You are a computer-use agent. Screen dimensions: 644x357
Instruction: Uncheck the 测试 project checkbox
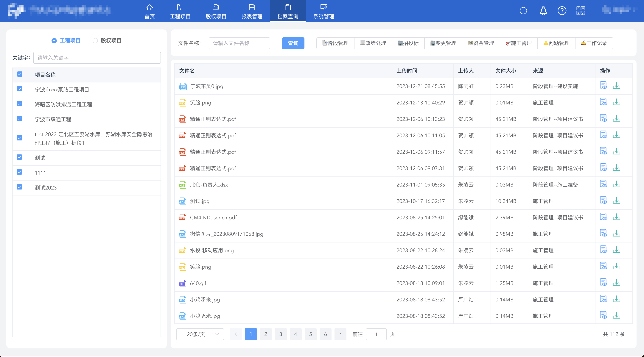tap(19, 157)
